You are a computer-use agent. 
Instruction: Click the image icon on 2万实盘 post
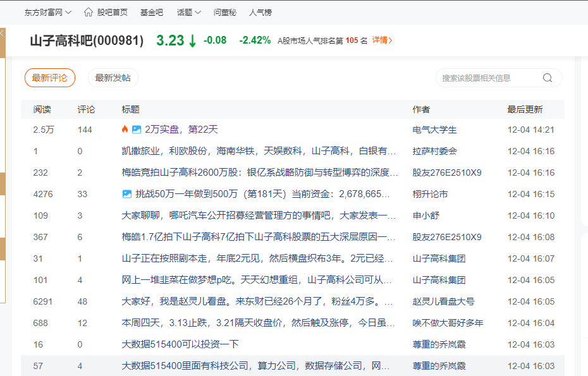coord(137,130)
